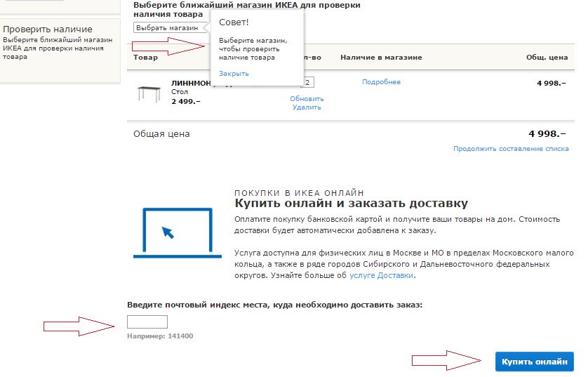
Task: Open Подробнее availability details link
Action: click(x=382, y=81)
